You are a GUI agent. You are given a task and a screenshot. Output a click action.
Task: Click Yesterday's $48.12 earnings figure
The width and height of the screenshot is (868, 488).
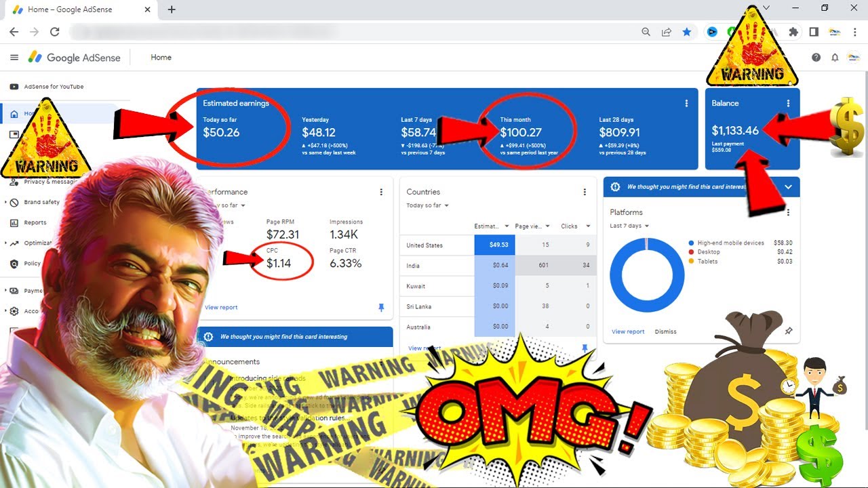click(x=319, y=133)
